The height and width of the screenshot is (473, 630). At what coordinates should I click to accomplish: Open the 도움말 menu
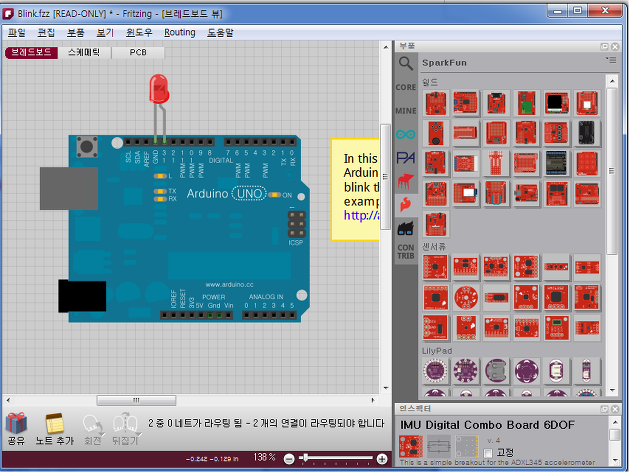point(220,33)
